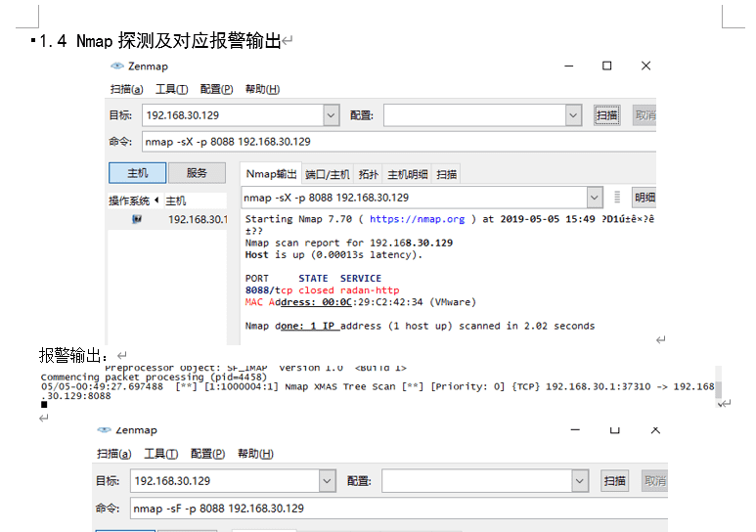Expand target dropdown in lower Zenmap window
The image size is (756, 532).
tap(327, 481)
